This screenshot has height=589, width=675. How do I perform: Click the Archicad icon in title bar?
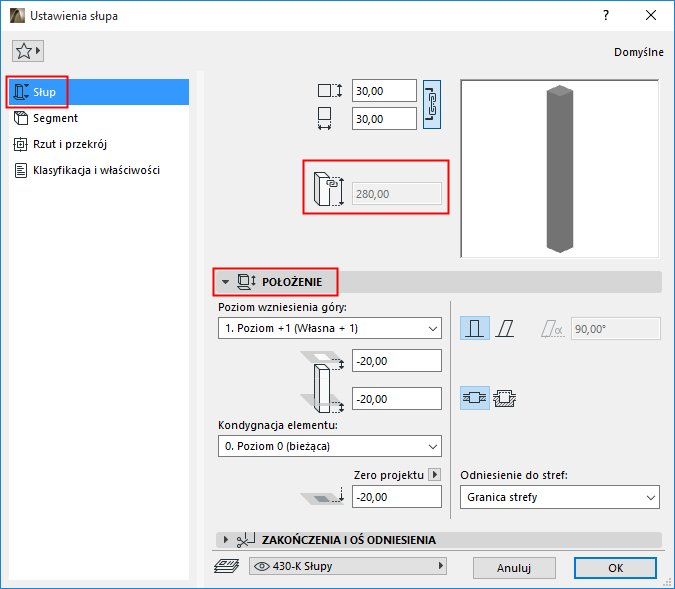(17, 16)
